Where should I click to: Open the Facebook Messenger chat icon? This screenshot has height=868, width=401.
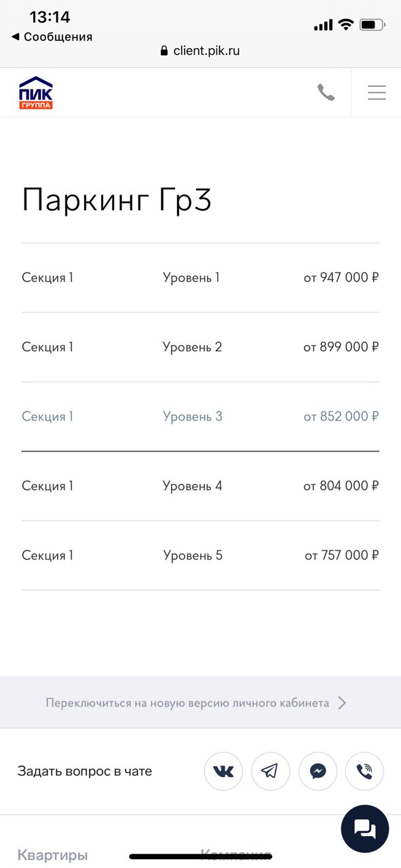[318, 771]
